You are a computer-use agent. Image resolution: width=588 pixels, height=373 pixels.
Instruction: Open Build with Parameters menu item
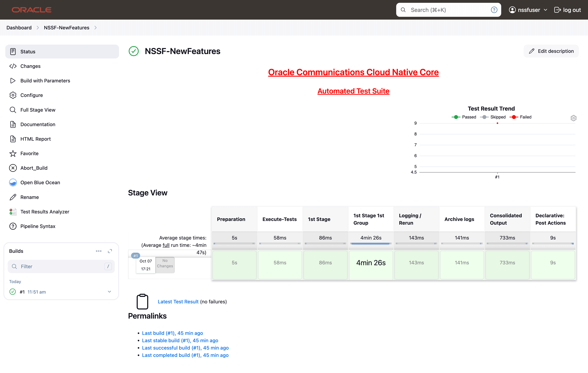coord(45,81)
